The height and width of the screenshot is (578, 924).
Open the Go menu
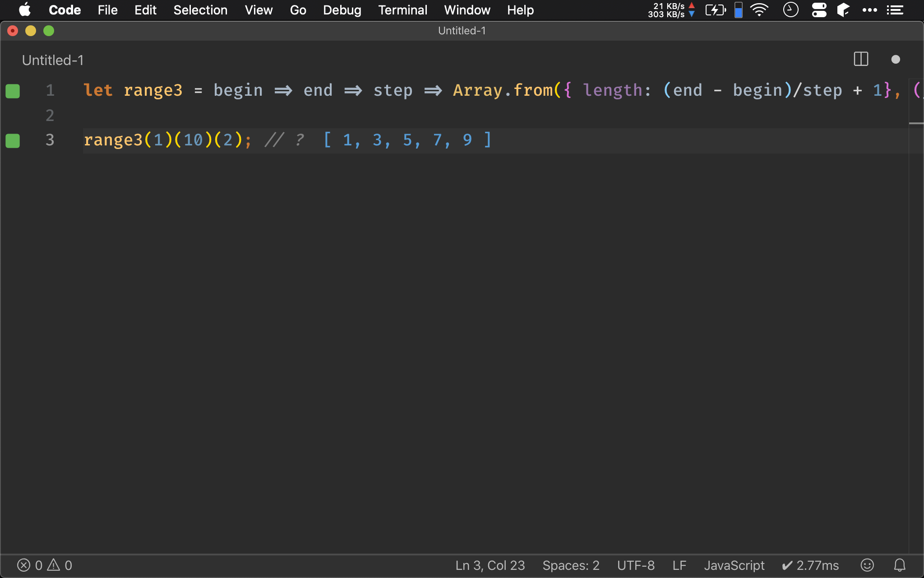pyautogui.click(x=298, y=10)
